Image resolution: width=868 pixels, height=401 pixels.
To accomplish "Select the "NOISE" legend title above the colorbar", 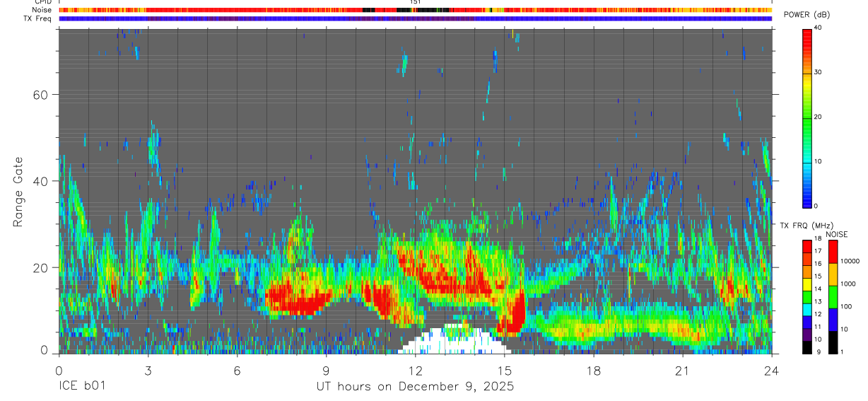I will coord(837,234).
